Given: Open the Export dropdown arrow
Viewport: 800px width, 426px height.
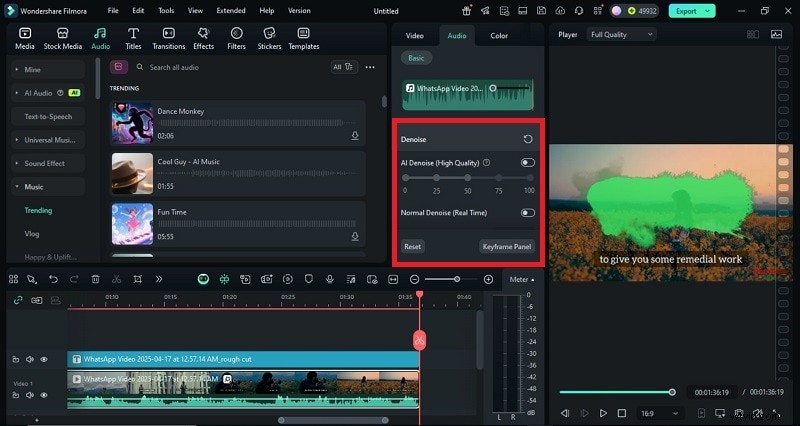Looking at the screenshot, I should pyautogui.click(x=708, y=11).
